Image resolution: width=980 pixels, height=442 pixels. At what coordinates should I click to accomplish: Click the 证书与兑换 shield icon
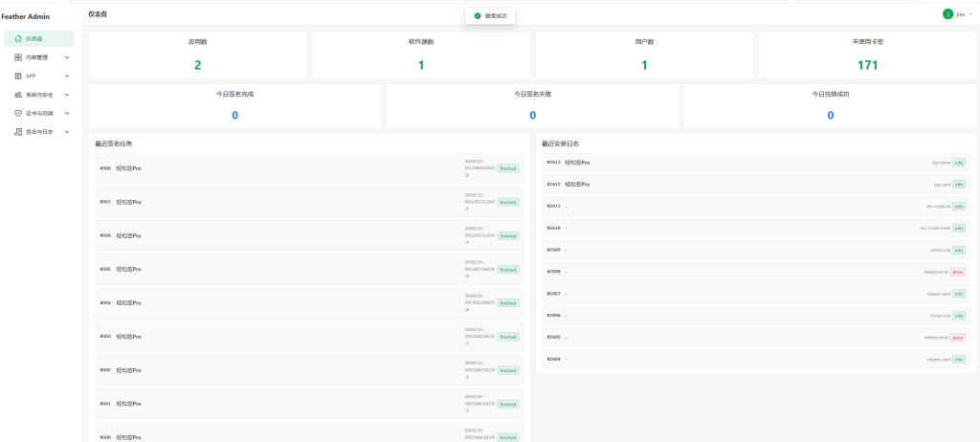point(18,113)
